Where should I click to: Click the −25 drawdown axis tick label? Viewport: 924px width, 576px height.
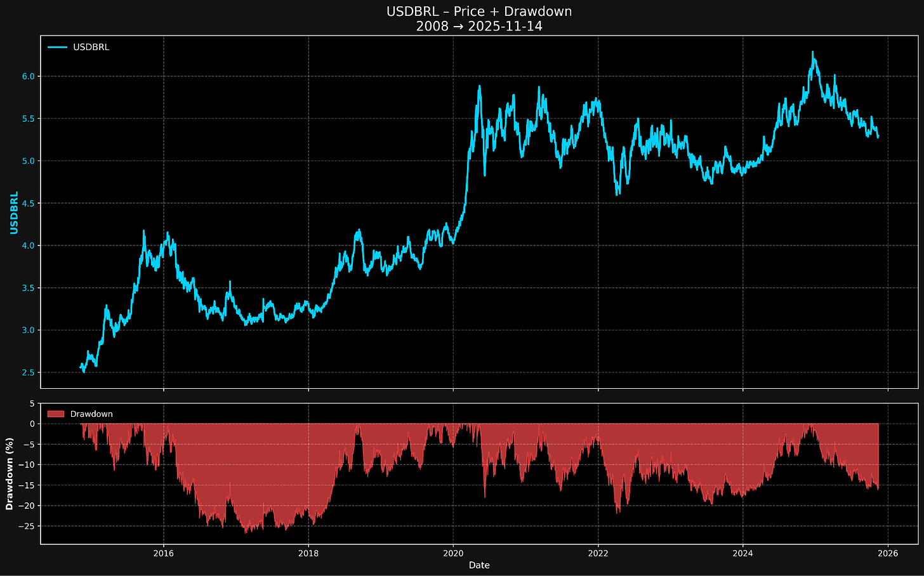(28, 527)
